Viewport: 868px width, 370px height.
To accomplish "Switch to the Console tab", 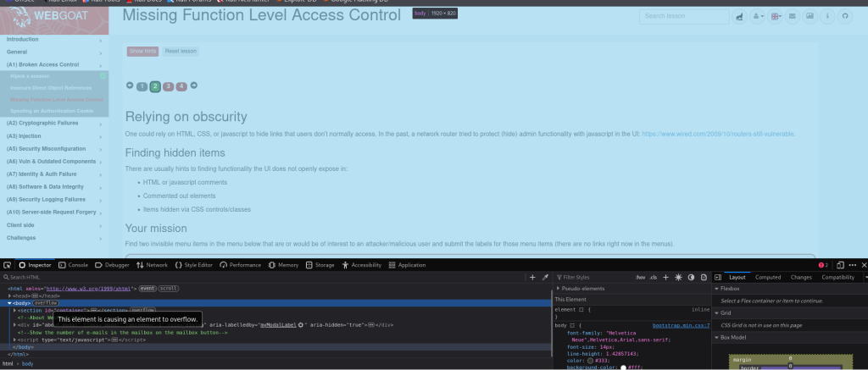I will click(x=73, y=265).
